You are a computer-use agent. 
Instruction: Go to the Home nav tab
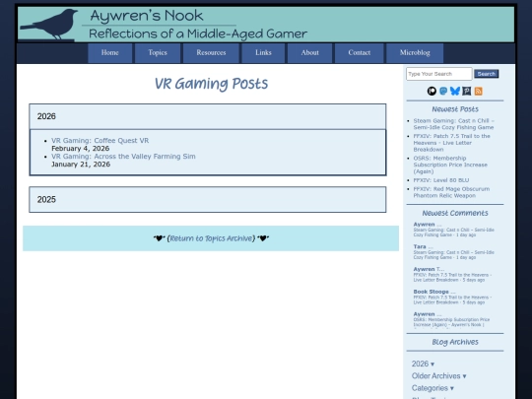pos(110,53)
